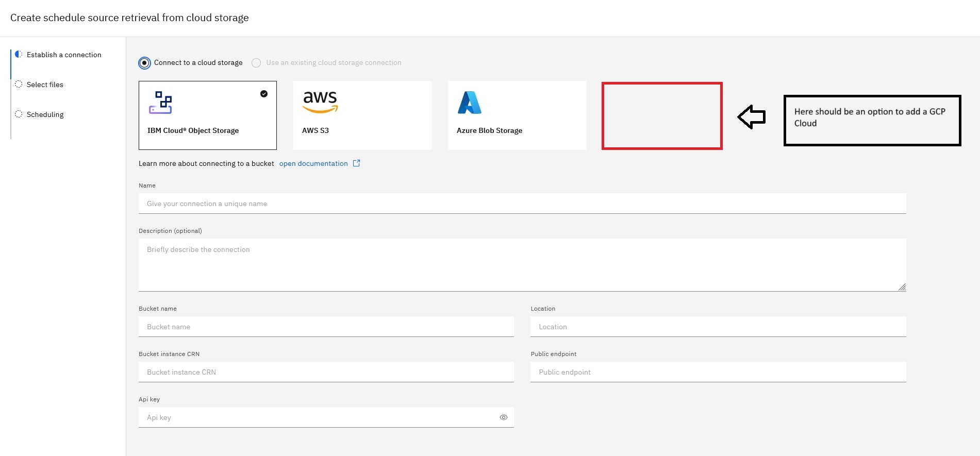Click the Bucket name input
The width and height of the screenshot is (980, 456).
(x=326, y=327)
